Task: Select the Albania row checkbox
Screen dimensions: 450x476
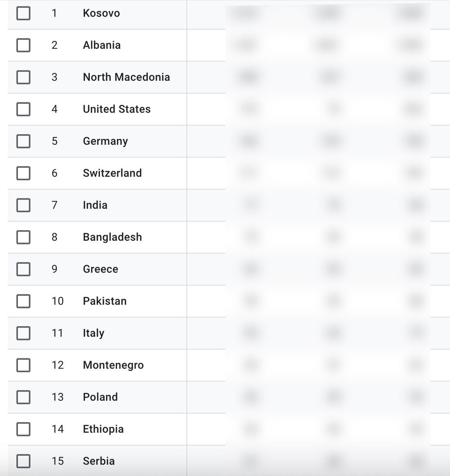Action: (x=23, y=45)
